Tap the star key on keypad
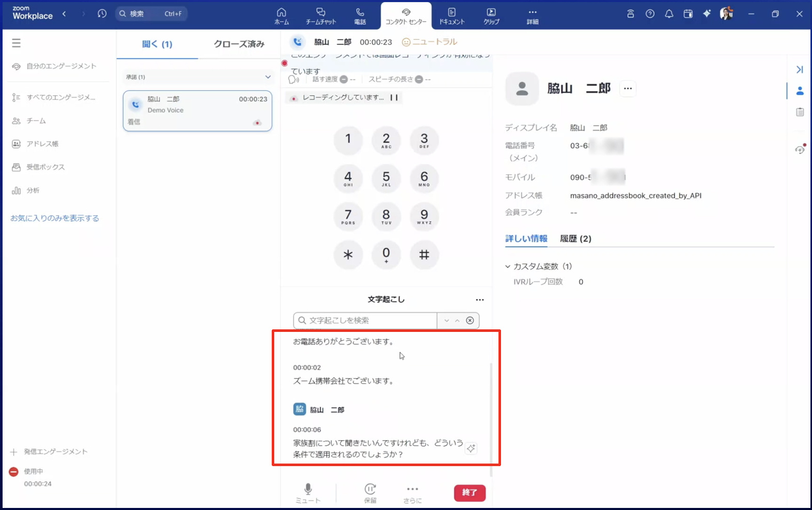The height and width of the screenshot is (510, 812). pos(348,254)
